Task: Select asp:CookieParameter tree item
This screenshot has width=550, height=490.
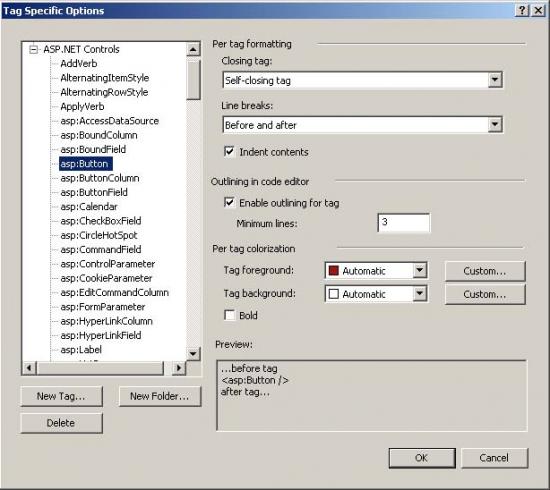Action: (x=106, y=278)
